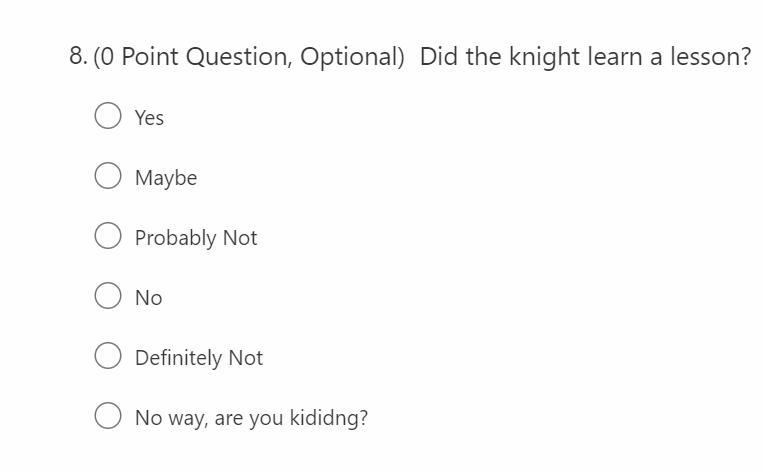
Task: Click the "Yes" answer label text
Action: click(149, 118)
